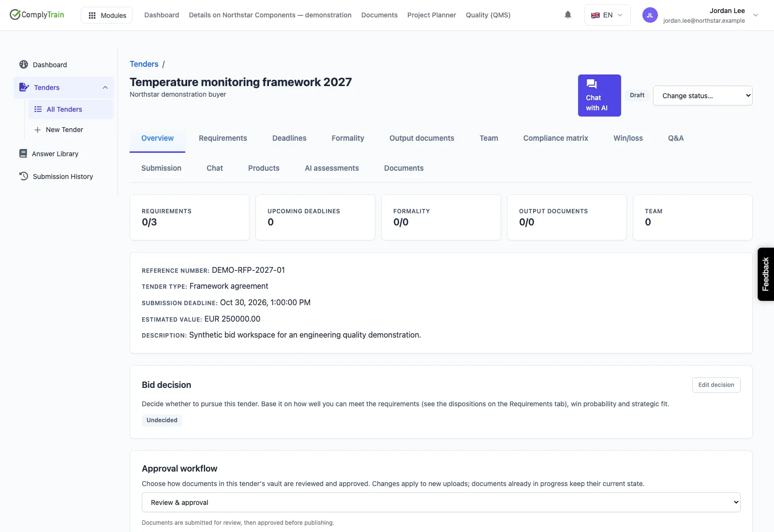Screen dimensions: 774x532
Task: Open the Compliance matrix tab
Action: click(555, 138)
